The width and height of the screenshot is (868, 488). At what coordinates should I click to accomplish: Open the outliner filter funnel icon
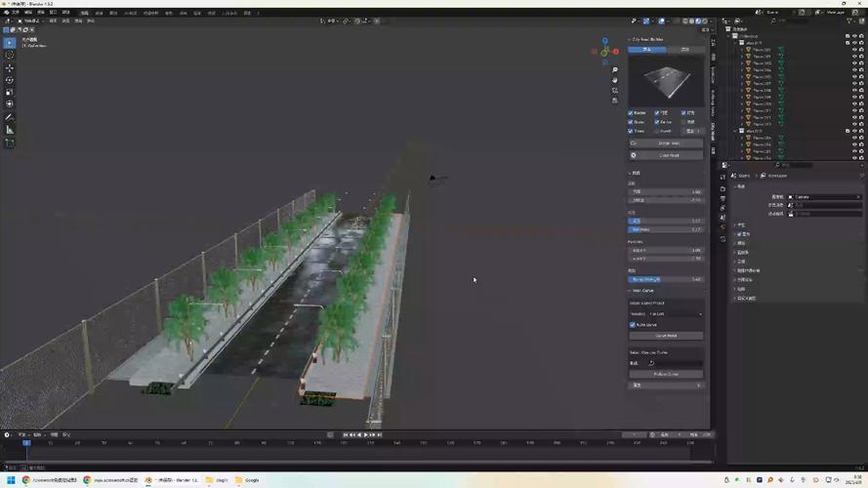coord(849,21)
